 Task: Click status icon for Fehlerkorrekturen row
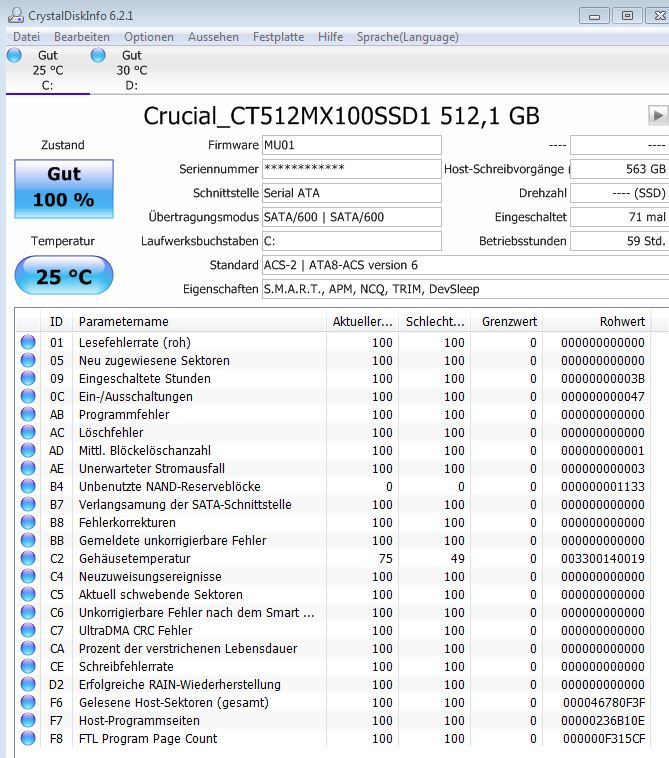click(x=28, y=522)
